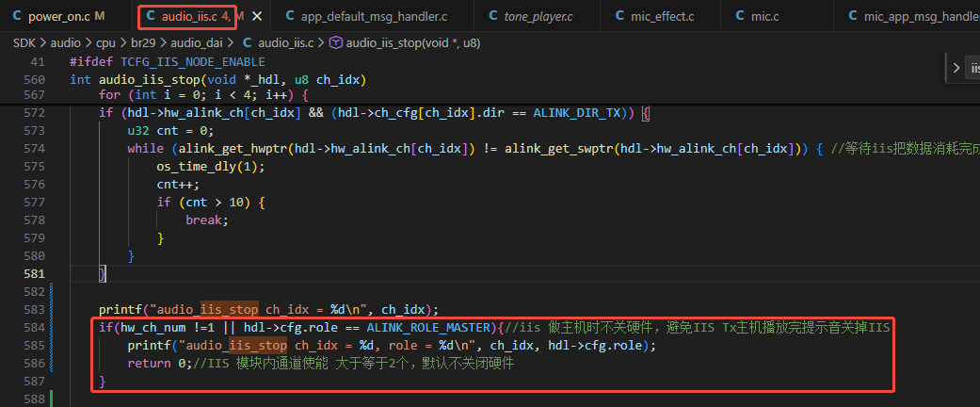Click the audio breadcrumb folder
Screen dimensions: 980x407
coord(66,43)
